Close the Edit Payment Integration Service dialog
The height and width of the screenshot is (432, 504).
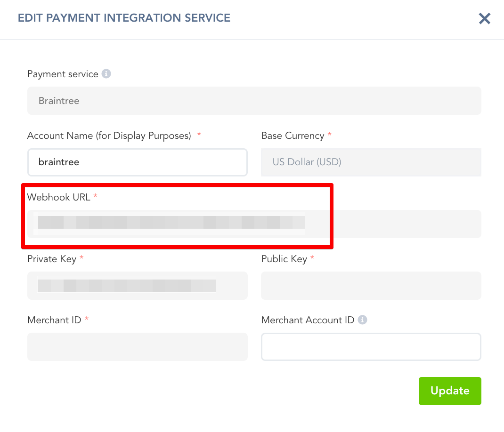(484, 19)
